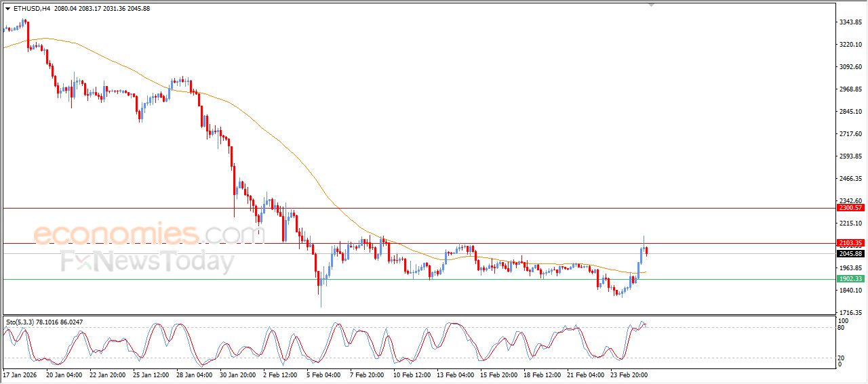Click the stochastic 20 level label
The width and height of the screenshot is (868, 384).
[x=842, y=358]
